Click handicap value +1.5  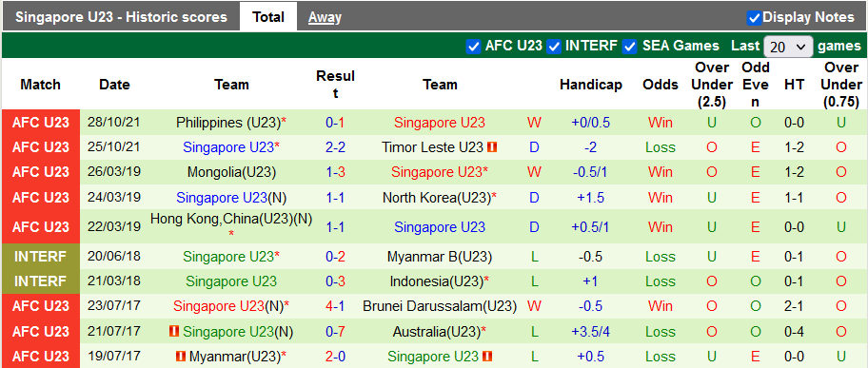591,197
